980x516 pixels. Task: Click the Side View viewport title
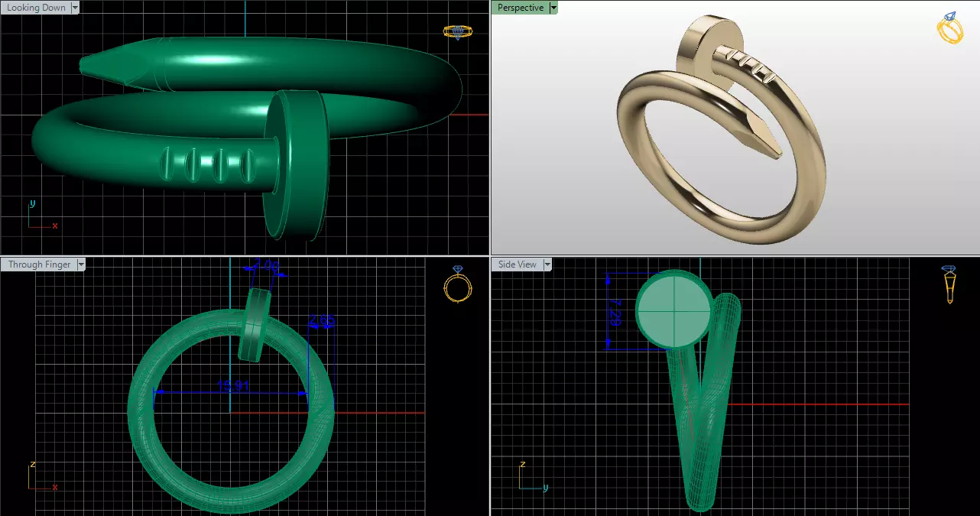[518, 264]
